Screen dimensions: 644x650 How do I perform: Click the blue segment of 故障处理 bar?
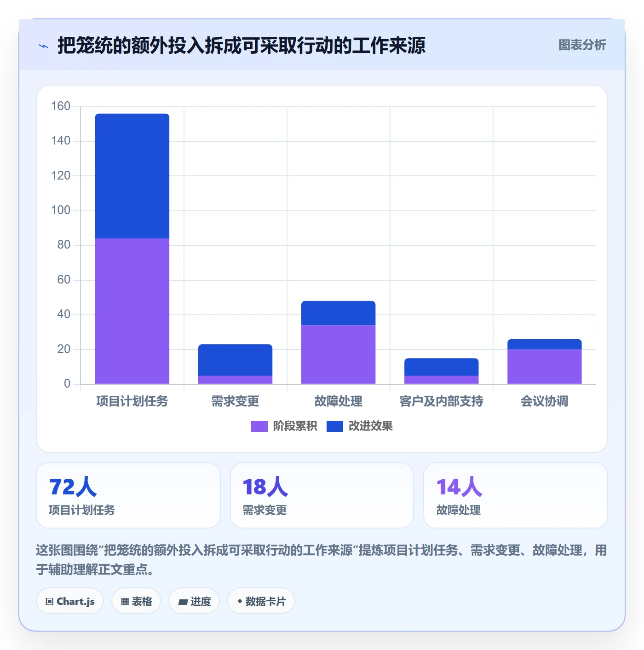tap(338, 313)
